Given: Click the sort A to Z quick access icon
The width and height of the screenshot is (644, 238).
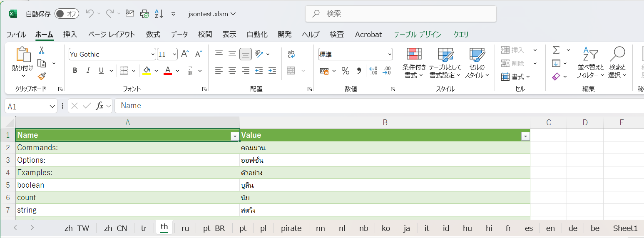Looking at the screenshot, I should coord(159,13).
